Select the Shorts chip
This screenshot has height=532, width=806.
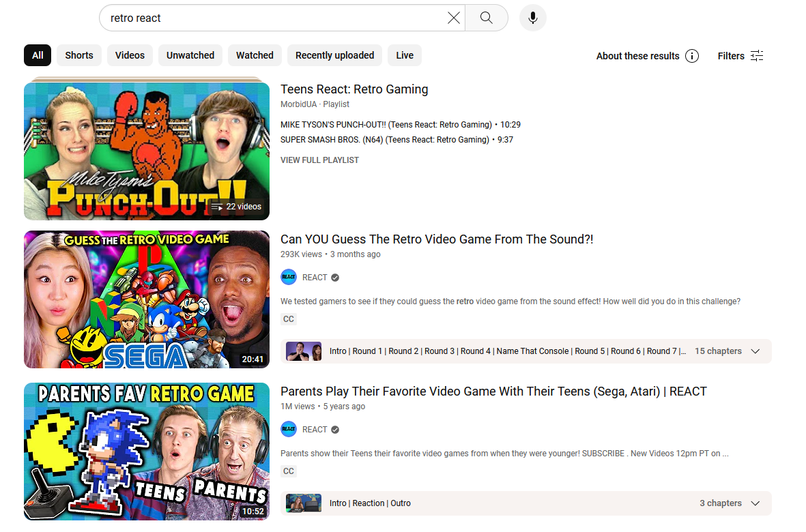point(79,55)
